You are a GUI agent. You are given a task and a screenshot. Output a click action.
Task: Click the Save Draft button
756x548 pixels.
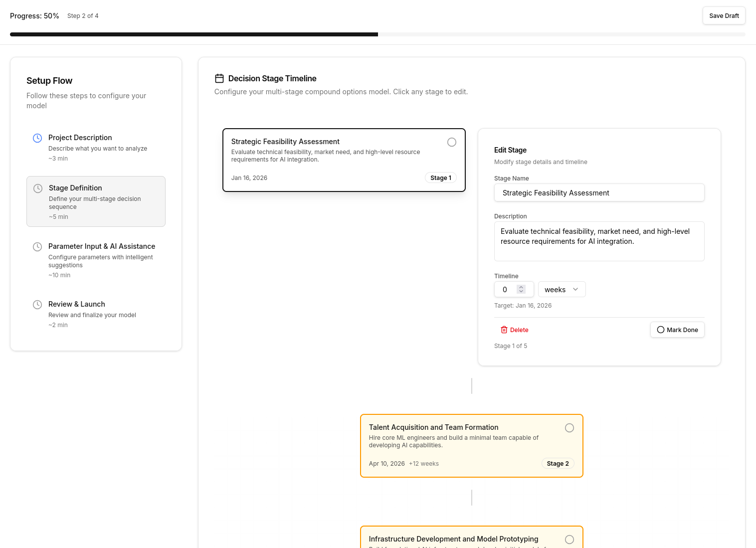click(724, 16)
